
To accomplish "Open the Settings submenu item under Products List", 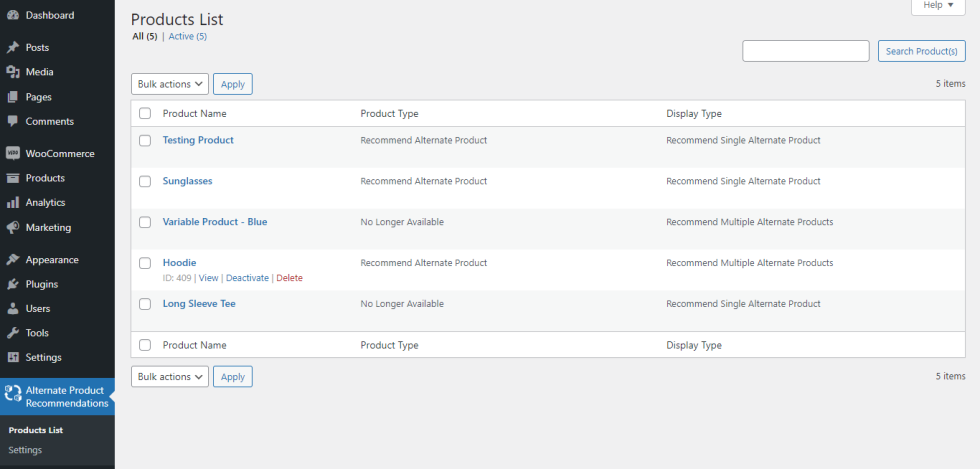I will pos(25,450).
